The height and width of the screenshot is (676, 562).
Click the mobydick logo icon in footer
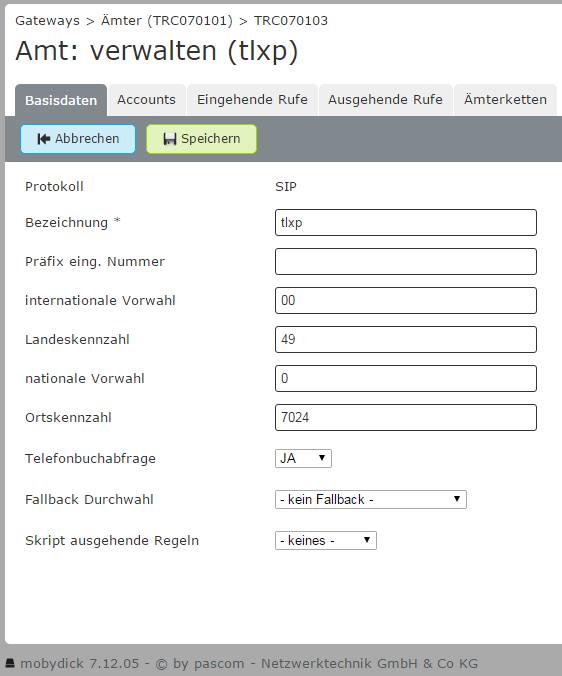coord(9,663)
